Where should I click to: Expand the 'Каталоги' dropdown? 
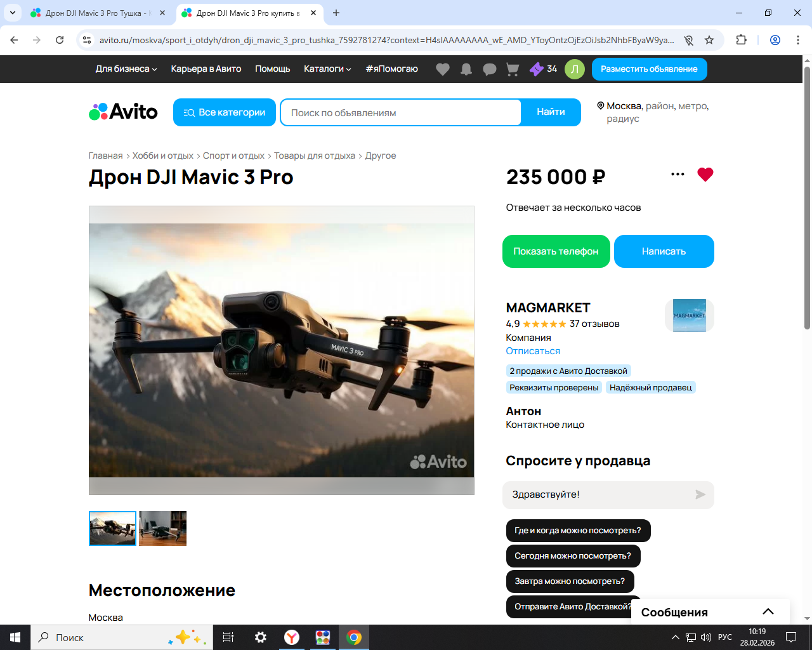point(327,69)
